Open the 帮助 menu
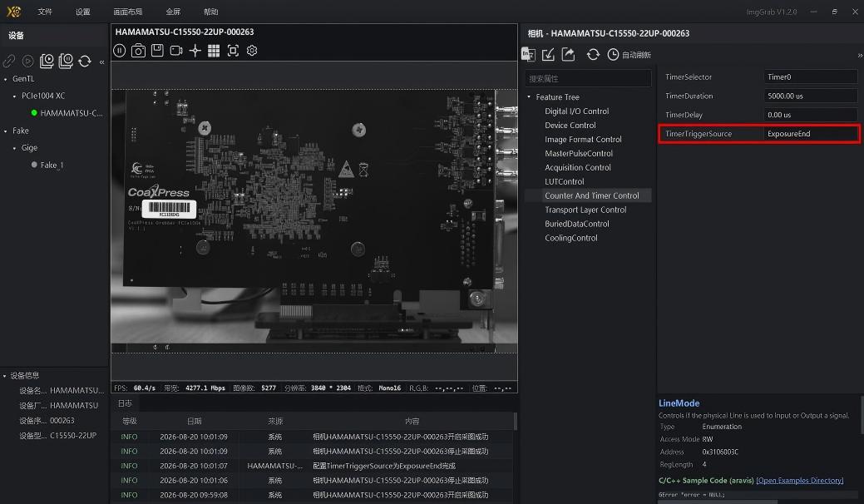The image size is (864, 504). tap(210, 12)
